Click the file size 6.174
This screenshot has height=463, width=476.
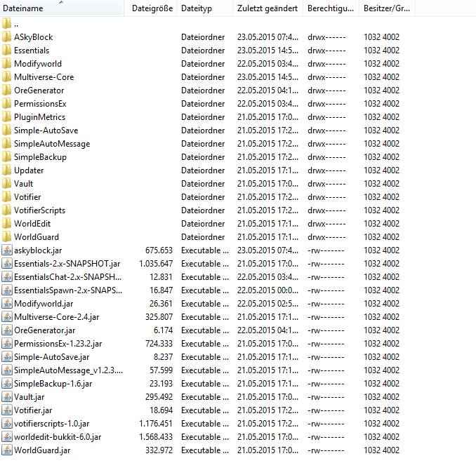[164, 330]
